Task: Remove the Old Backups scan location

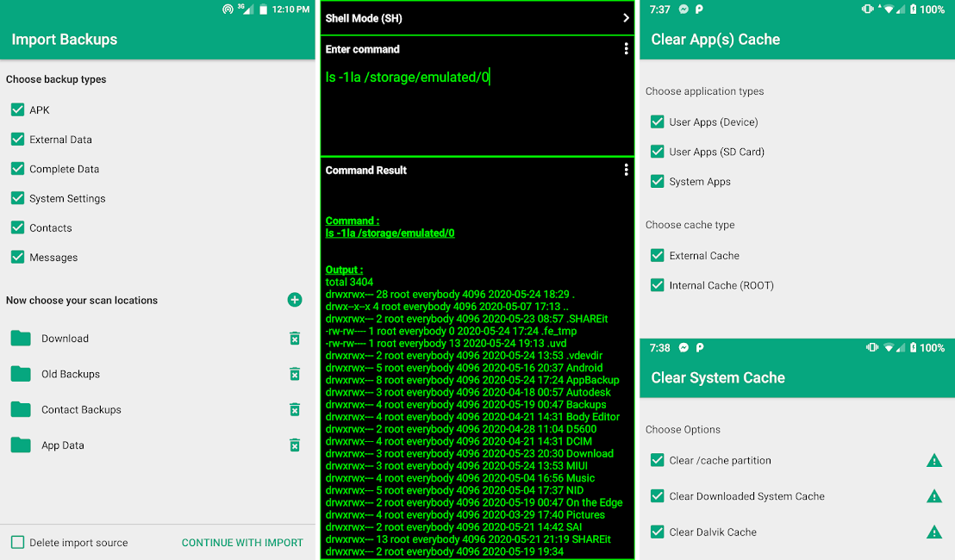Action: coord(295,374)
